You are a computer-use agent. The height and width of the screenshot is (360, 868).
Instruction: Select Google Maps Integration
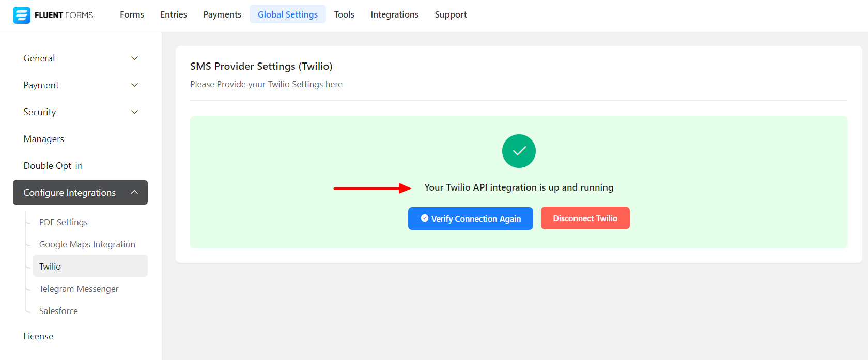click(x=87, y=244)
